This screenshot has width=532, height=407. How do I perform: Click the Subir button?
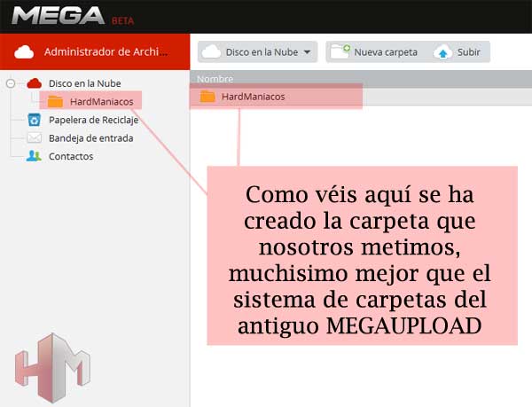[x=458, y=52]
